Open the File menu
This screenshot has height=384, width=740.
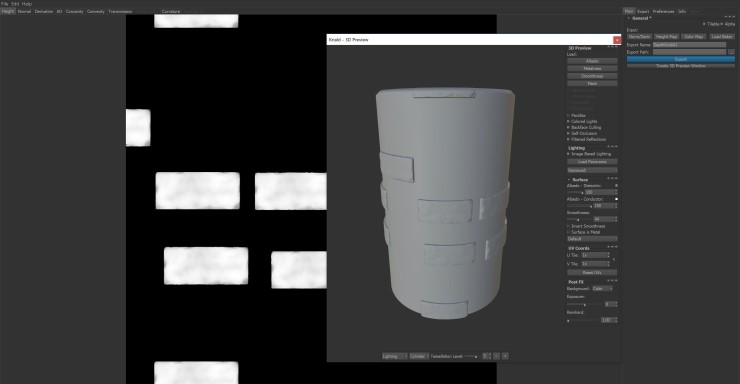[x=5, y=4]
